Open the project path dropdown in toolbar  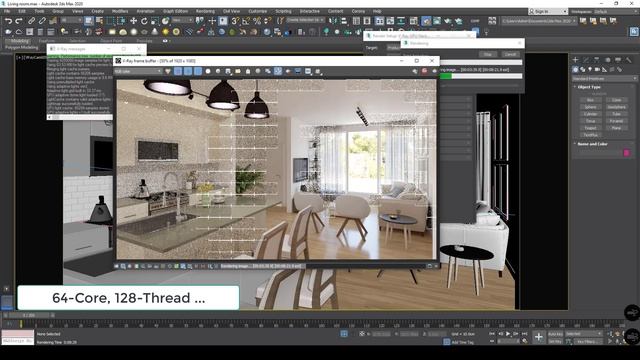[x=538, y=20]
